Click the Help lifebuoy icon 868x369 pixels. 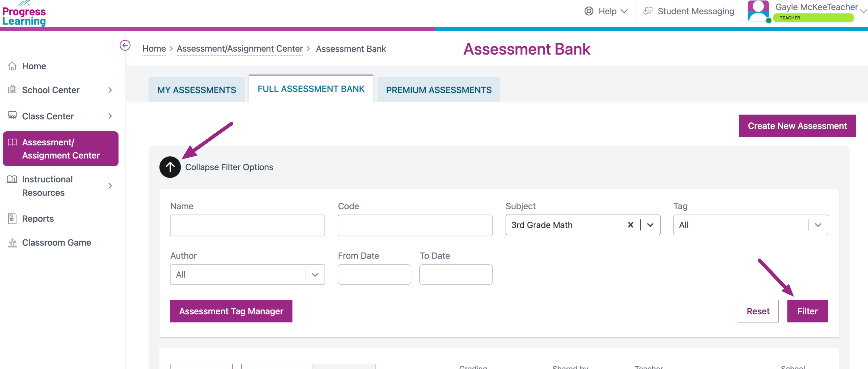pyautogui.click(x=589, y=11)
